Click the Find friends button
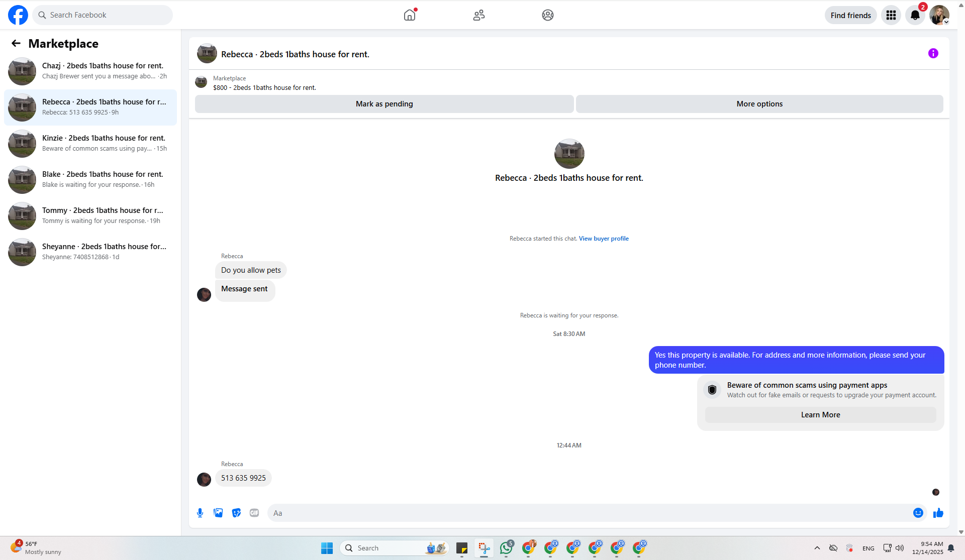Screen dimensions: 965x560 851,15
